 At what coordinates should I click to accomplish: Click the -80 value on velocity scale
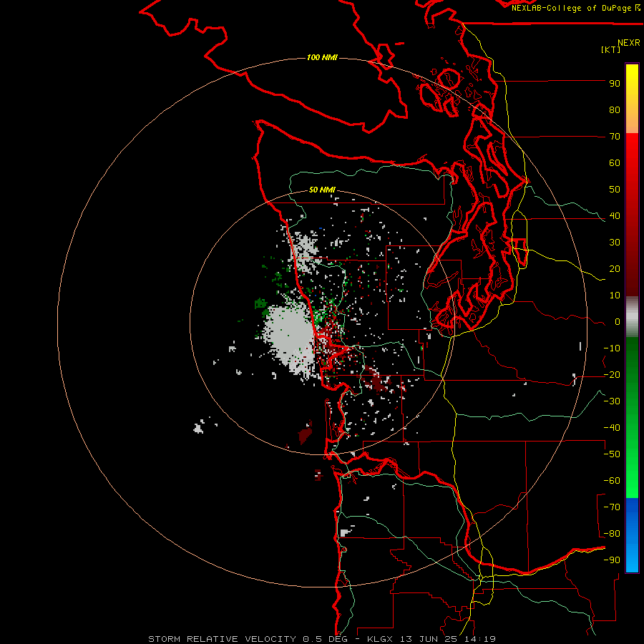pos(612,534)
